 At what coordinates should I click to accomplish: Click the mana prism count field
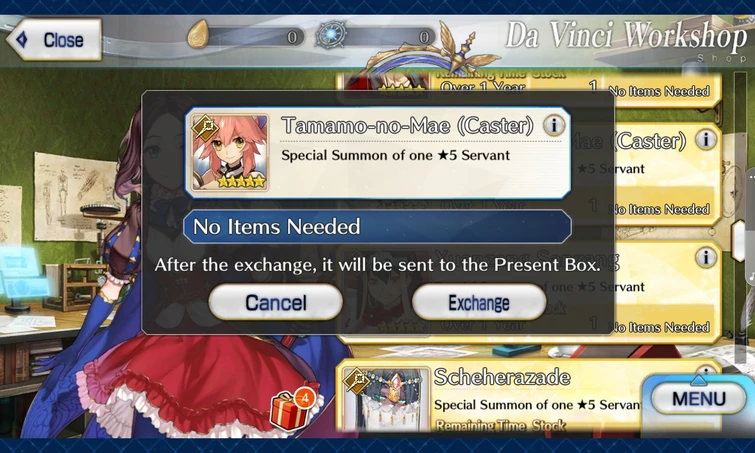point(255,37)
